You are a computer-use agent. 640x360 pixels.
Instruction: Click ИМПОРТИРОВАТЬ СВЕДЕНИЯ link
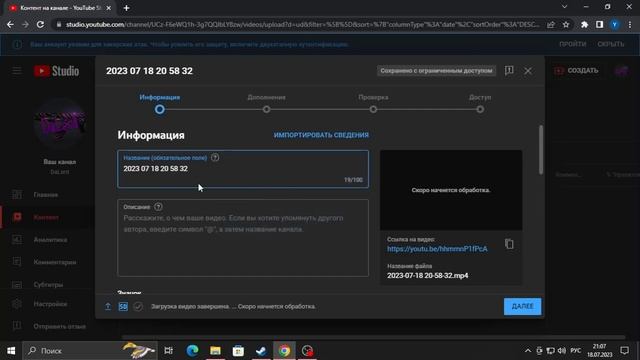[321, 135]
